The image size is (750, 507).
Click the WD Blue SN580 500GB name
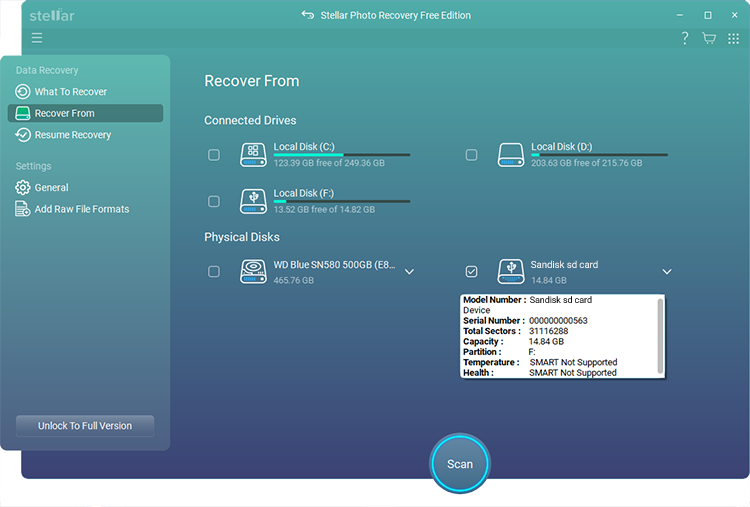click(334, 265)
